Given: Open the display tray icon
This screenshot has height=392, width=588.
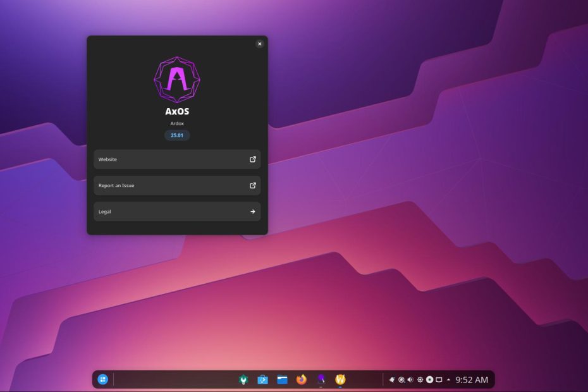Looking at the screenshot, I should coord(439,379).
